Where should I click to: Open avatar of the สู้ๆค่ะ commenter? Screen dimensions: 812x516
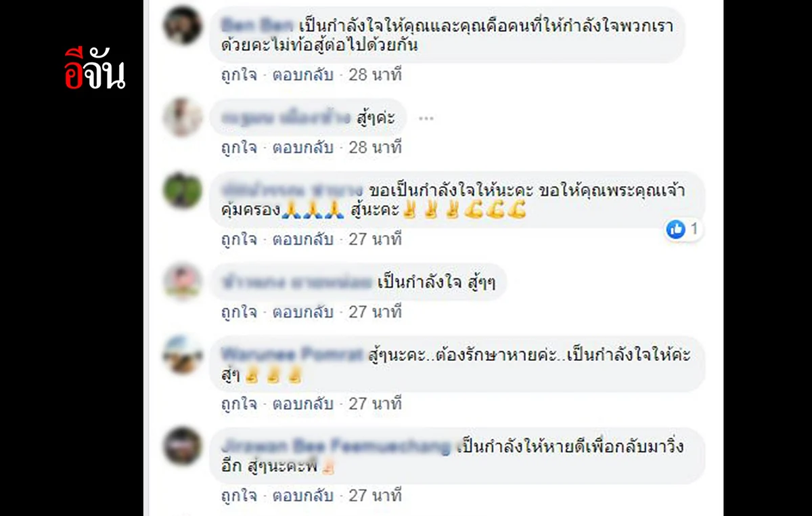click(x=183, y=117)
